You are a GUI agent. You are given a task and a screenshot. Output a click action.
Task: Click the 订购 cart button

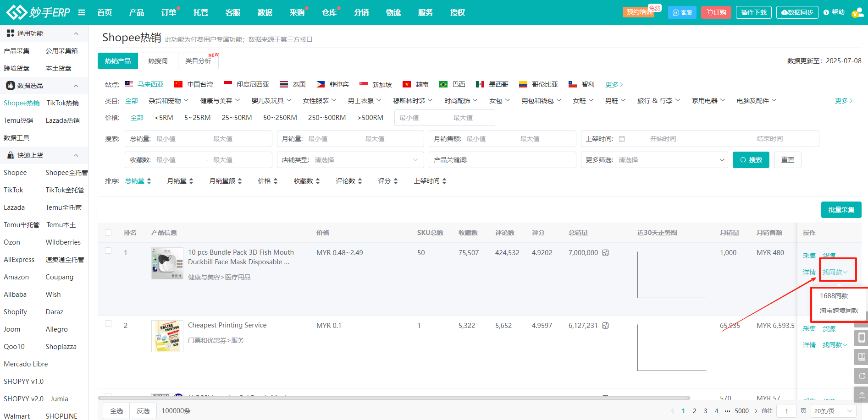pos(716,12)
